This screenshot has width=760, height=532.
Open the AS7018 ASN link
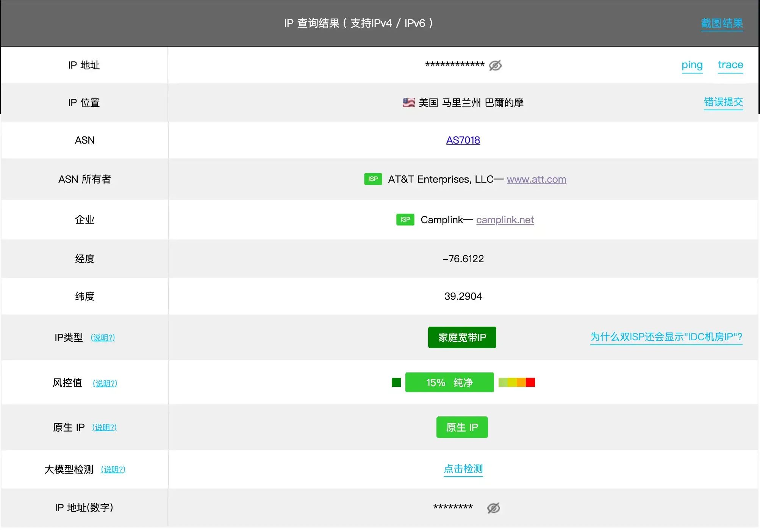(463, 140)
